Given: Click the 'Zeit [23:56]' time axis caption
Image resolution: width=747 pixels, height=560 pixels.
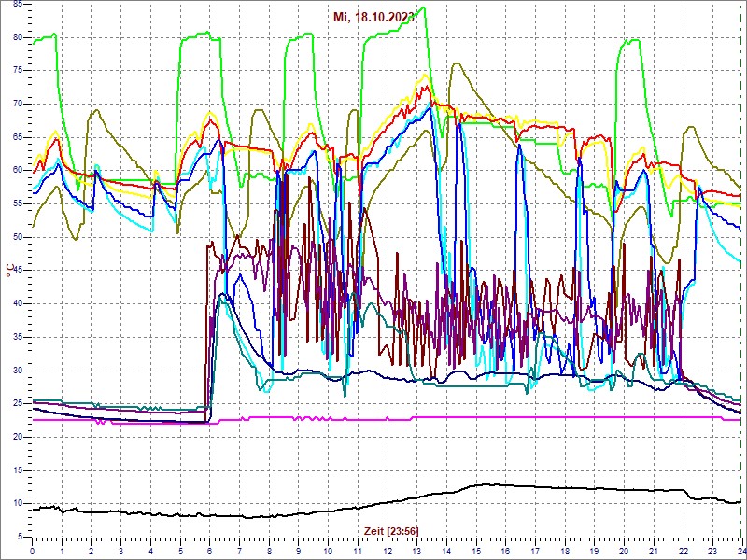Looking at the screenshot, I should [x=391, y=530].
